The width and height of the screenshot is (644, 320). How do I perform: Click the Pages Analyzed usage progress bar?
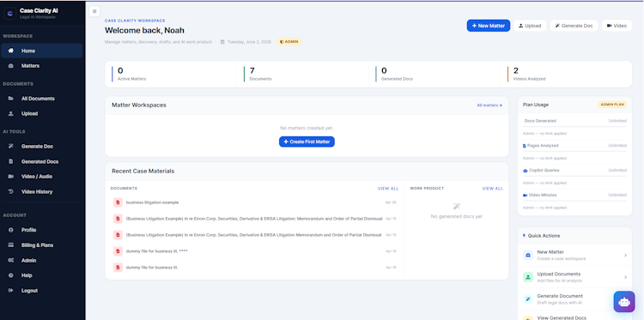(574, 151)
